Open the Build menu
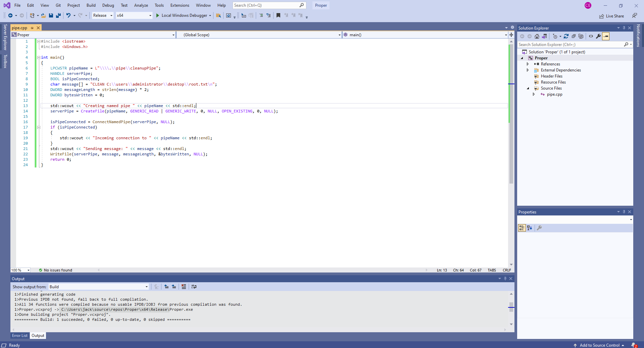The height and width of the screenshot is (348, 644). [x=91, y=5]
